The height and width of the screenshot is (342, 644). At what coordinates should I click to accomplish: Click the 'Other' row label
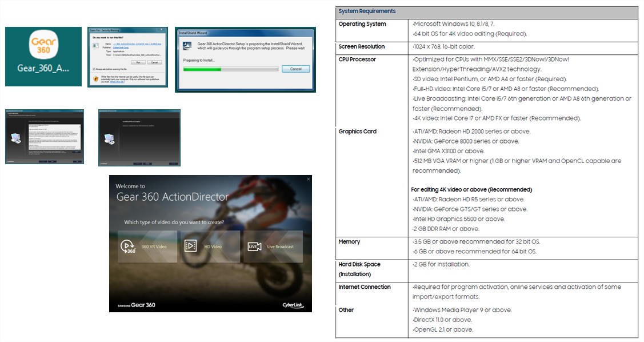pos(346,310)
